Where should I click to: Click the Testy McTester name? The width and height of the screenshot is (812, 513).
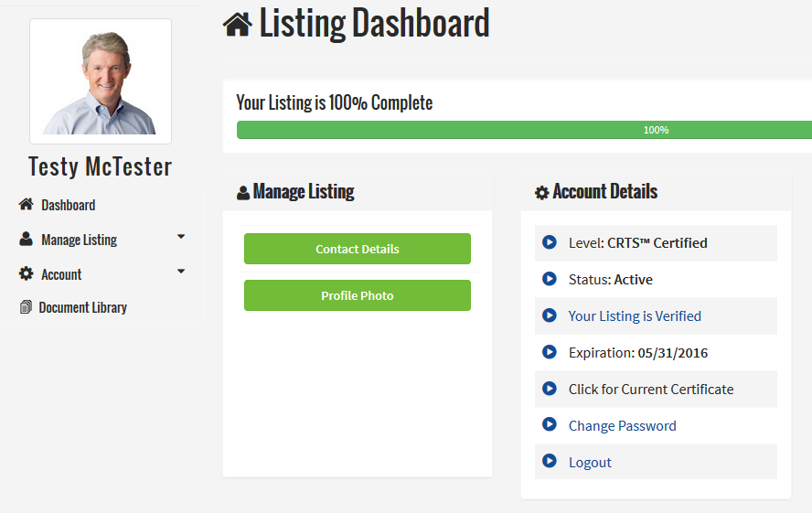click(x=100, y=166)
